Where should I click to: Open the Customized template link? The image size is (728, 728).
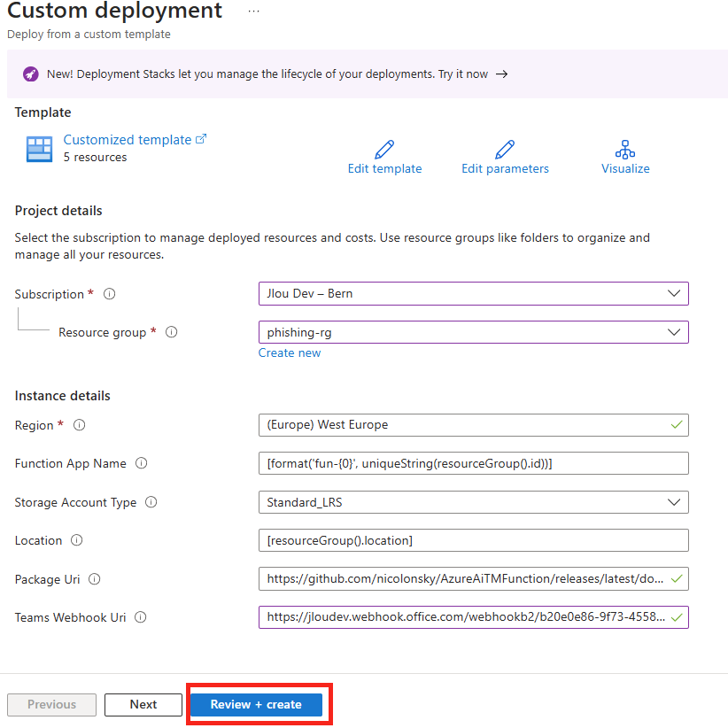(135, 140)
